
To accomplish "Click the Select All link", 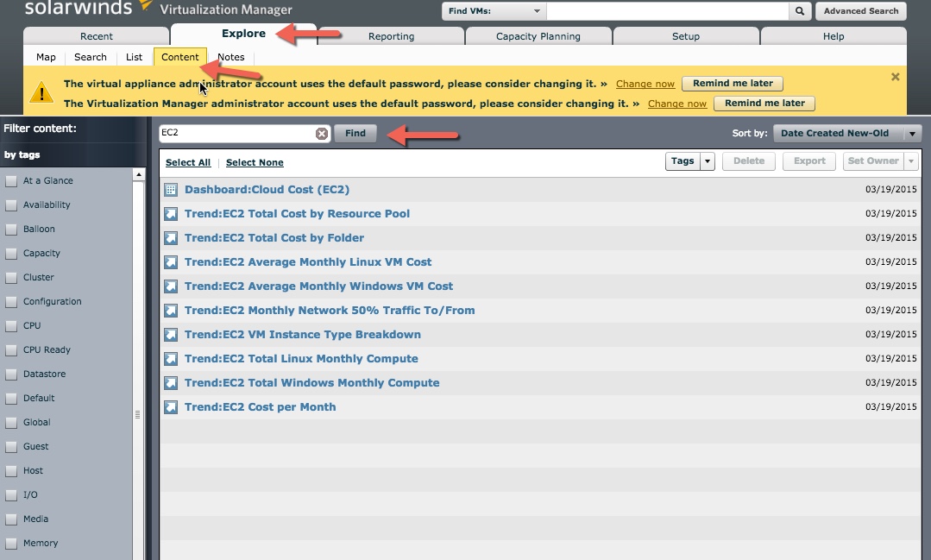I will (188, 162).
